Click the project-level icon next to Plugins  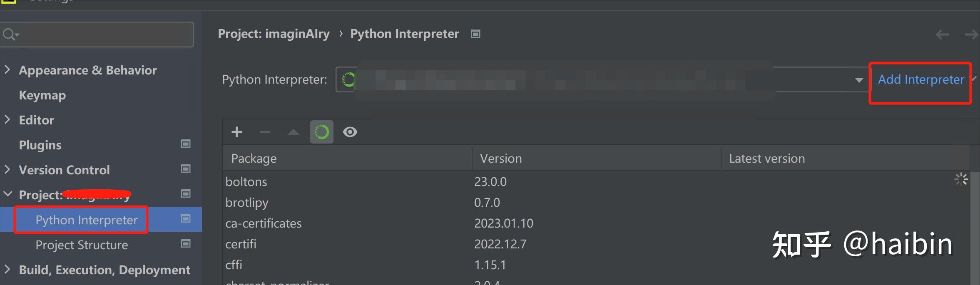click(186, 144)
